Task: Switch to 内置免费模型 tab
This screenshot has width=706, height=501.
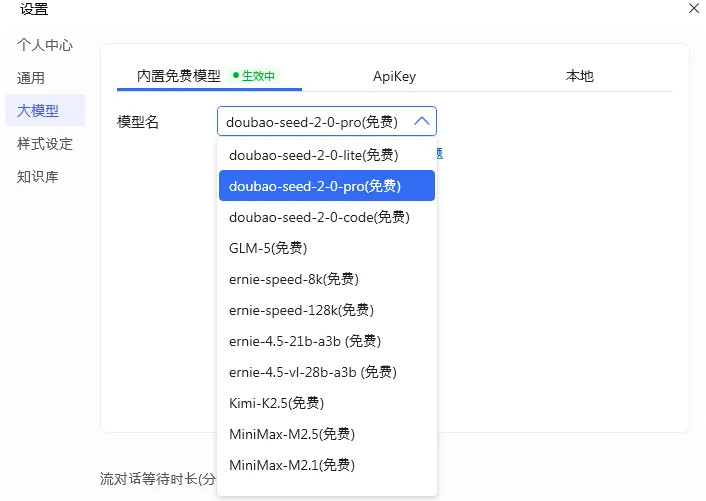Action: click(x=209, y=76)
